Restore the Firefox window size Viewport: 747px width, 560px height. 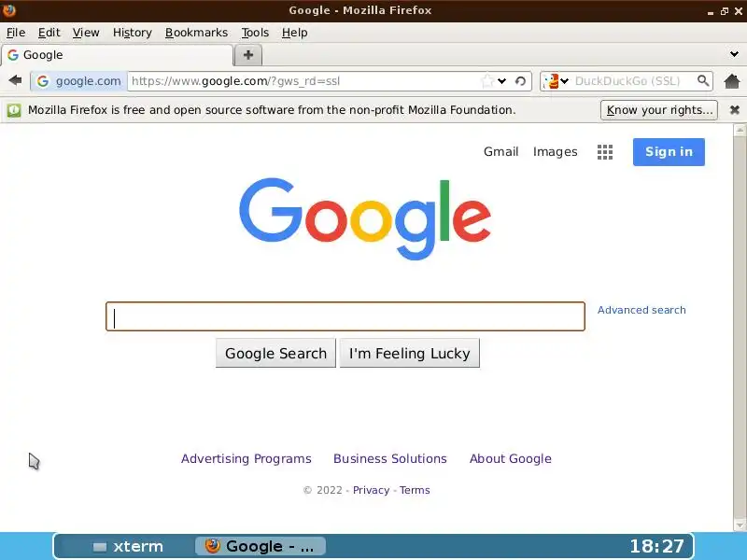pos(725,11)
